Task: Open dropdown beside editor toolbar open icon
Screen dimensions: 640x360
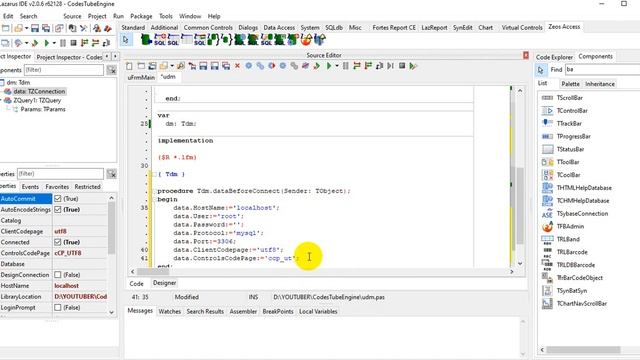Action: pyautogui.click(x=172, y=66)
